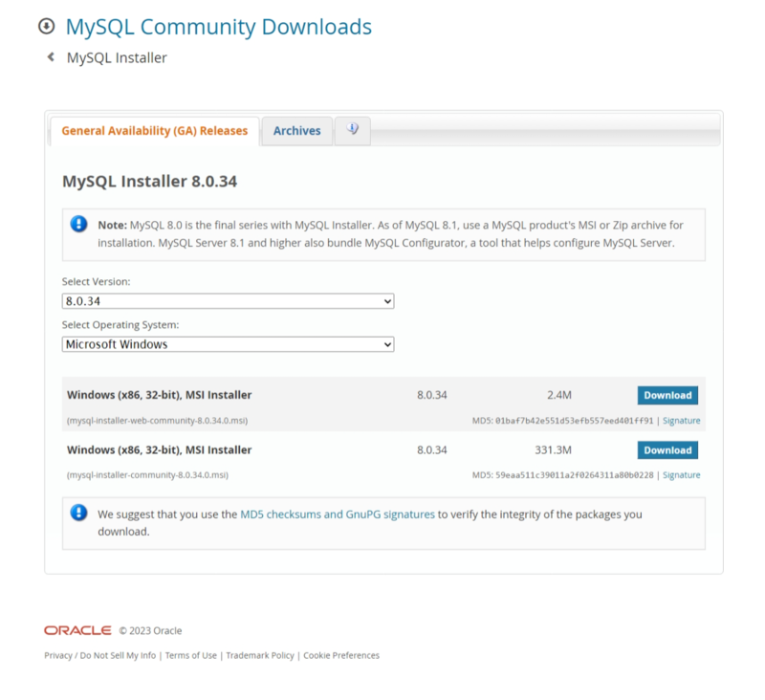
Task: Open the MD5 checksums and GnuPG signatures link
Action: tap(338, 514)
